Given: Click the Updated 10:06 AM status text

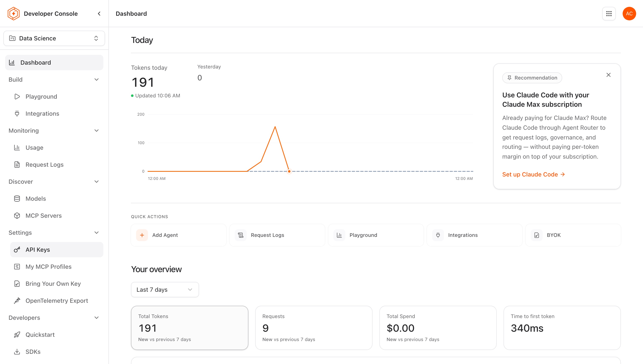Looking at the screenshot, I should (x=158, y=95).
